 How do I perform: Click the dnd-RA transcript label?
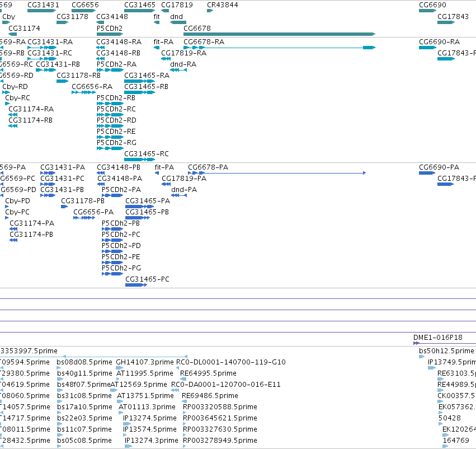pyautogui.click(x=183, y=64)
